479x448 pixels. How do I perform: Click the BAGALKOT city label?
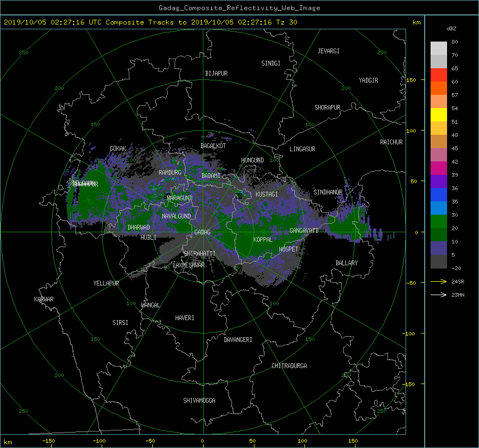[213, 146]
